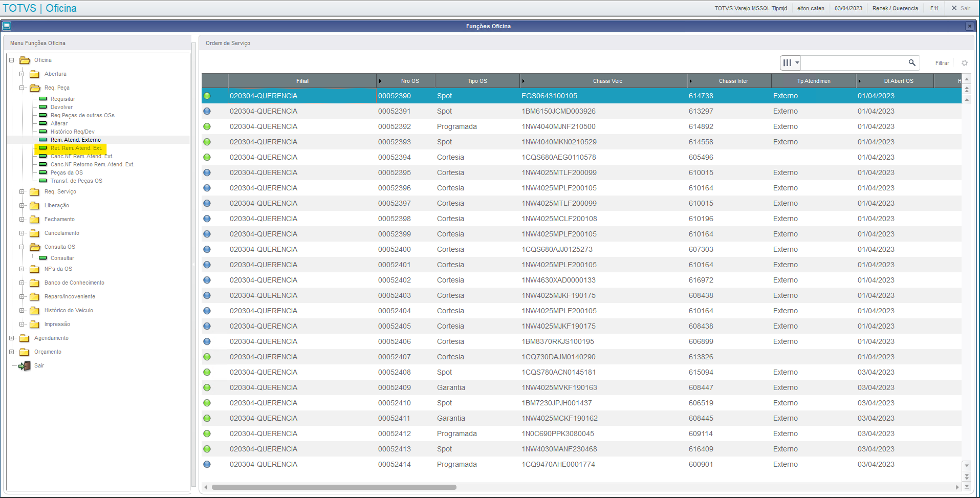Click the date 03/04/2023 in top bar
Image resolution: width=980 pixels, height=498 pixels.
point(848,8)
